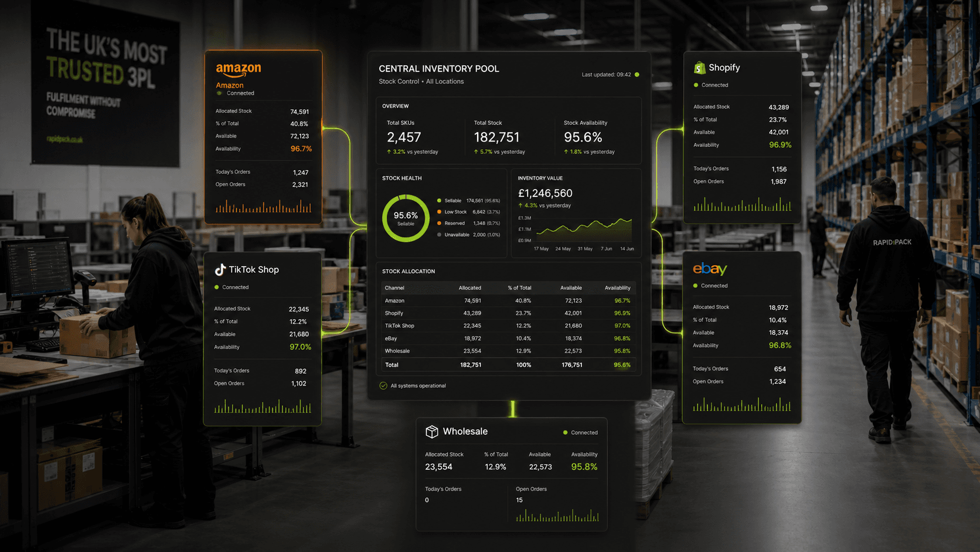This screenshot has width=980, height=552.
Task: Click the Wholesale card Open Orders value 15
Action: click(519, 500)
